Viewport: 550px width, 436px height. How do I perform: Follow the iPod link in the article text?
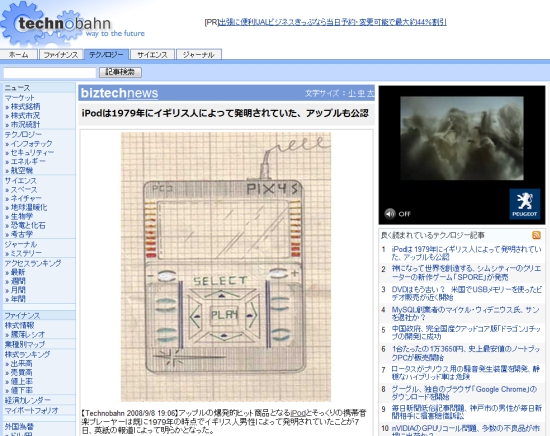point(298,413)
